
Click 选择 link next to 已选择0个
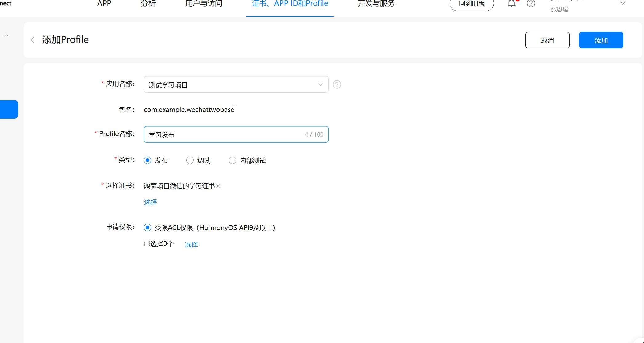point(191,244)
